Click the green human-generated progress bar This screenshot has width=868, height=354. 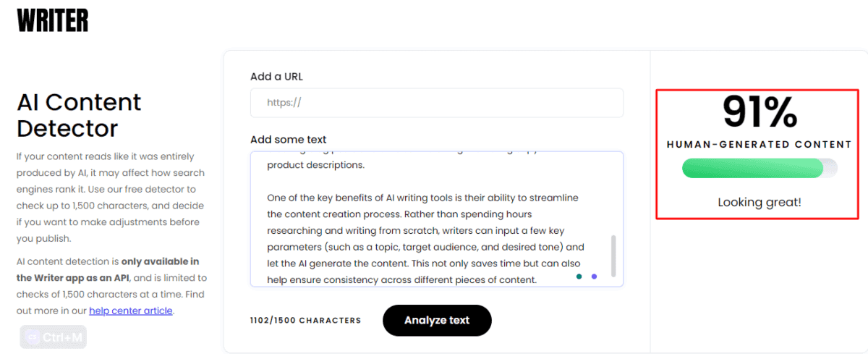(752, 169)
